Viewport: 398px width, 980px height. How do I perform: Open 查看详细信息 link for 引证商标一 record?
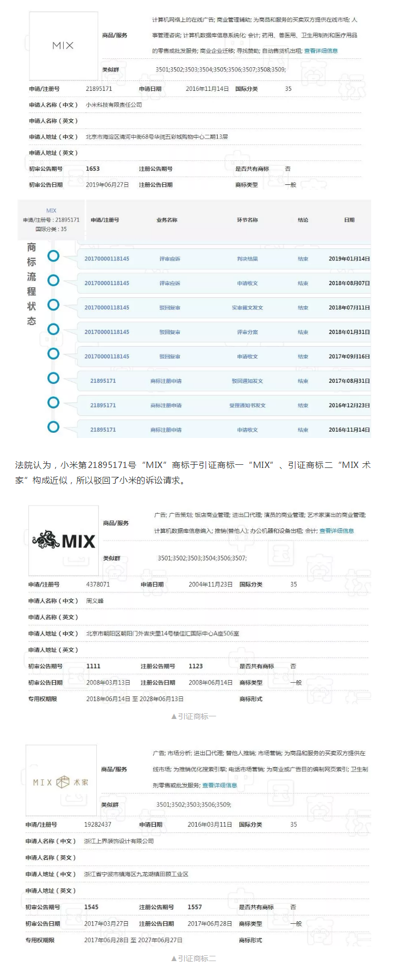coord(336,531)
